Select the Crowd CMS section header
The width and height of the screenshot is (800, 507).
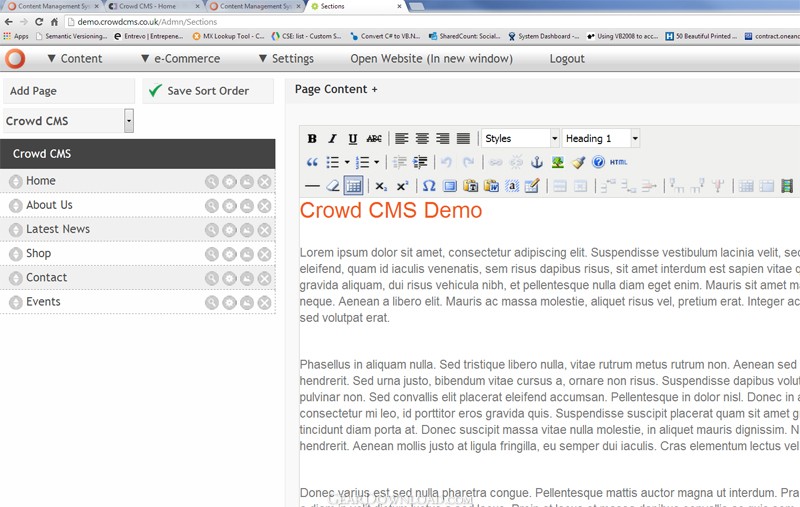click(138, 154)
